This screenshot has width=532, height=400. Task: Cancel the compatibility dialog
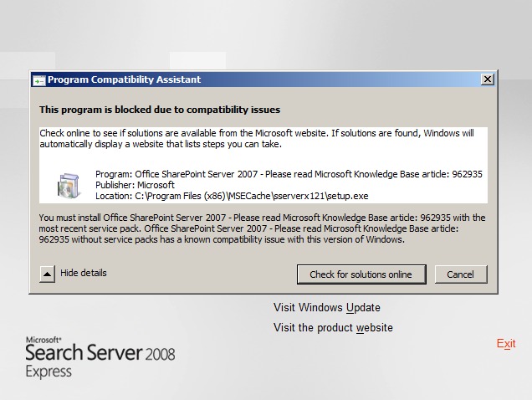(460, 274)
